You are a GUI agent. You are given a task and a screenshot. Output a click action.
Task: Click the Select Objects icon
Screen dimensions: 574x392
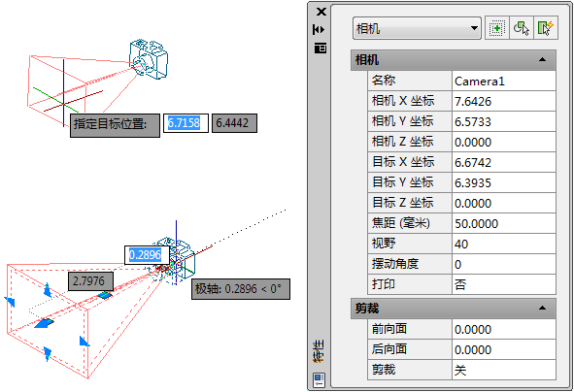click(x=522, y=28)
